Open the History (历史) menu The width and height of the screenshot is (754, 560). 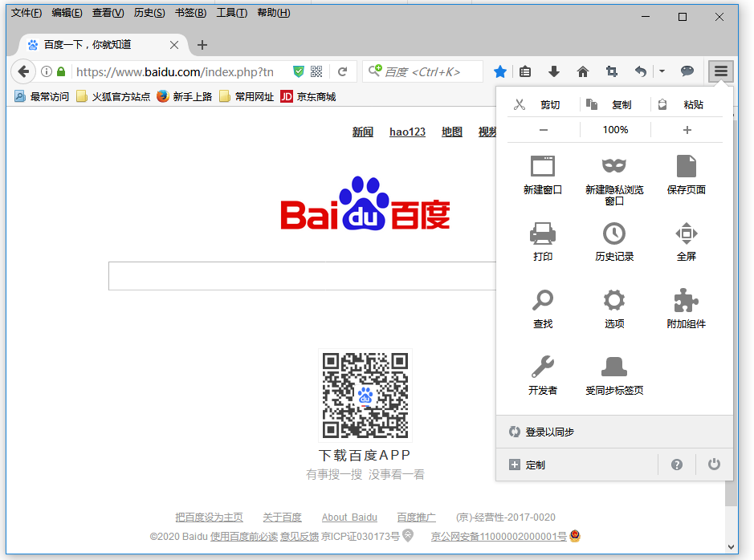click(149, 13)
